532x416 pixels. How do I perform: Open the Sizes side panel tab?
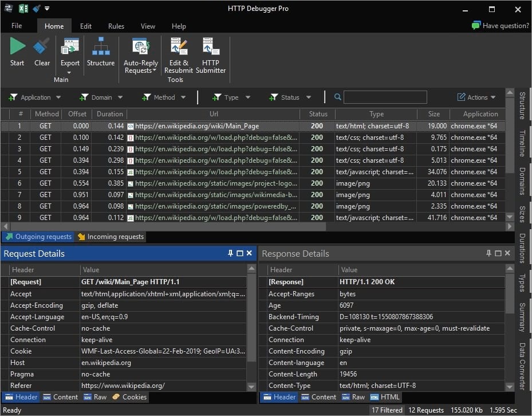coord(522,214)
